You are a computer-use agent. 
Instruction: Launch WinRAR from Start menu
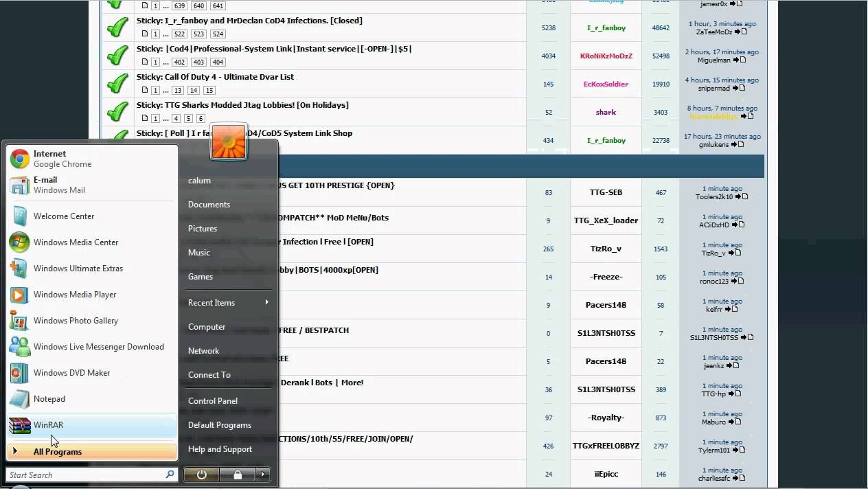click(x=92, y=425)
